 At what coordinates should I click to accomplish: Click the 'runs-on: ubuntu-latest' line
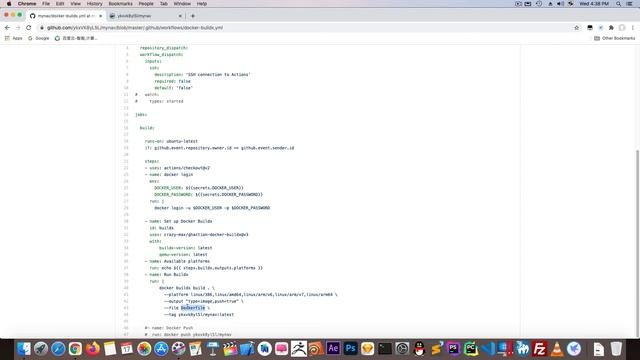pyautogui.click(x=171, y=141)
